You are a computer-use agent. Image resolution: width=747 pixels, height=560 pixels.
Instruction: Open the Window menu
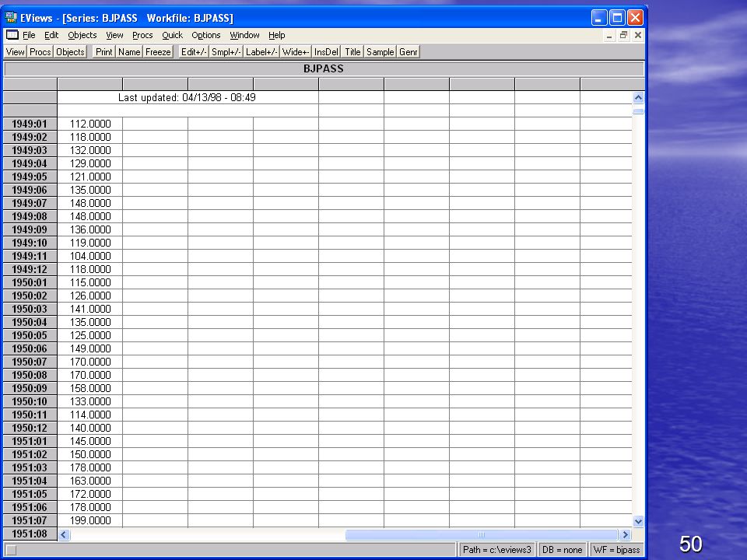(244, 35)
